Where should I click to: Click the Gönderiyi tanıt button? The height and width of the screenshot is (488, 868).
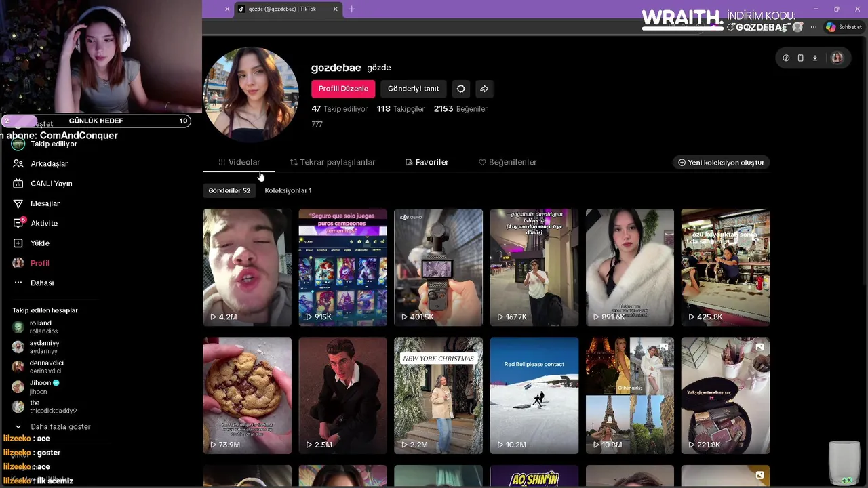coord(413,89)
